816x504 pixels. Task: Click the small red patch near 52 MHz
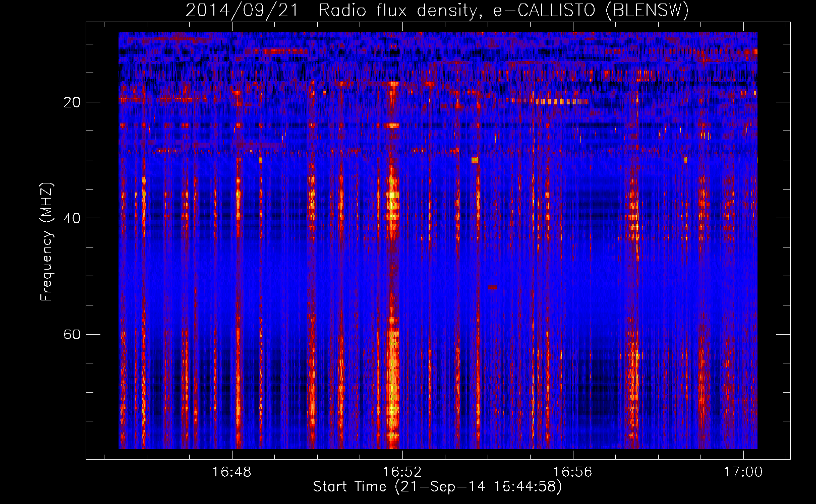tap(492, 287)
